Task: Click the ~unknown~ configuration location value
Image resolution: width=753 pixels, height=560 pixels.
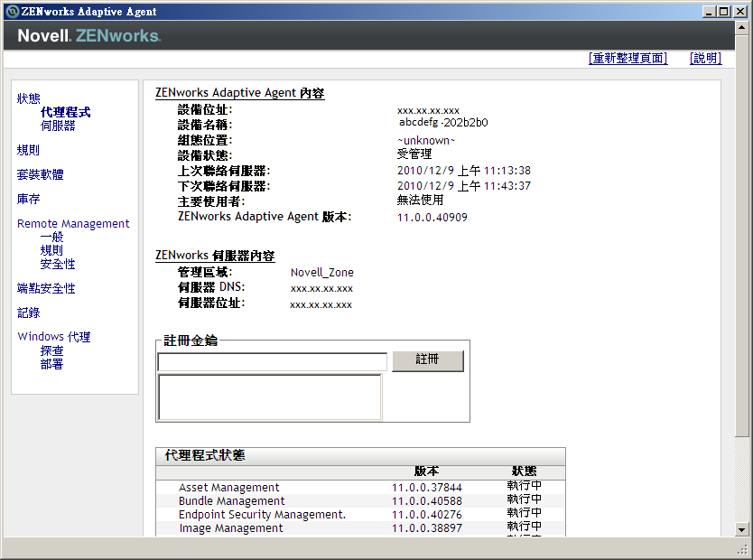Action: tap(426, 140)
